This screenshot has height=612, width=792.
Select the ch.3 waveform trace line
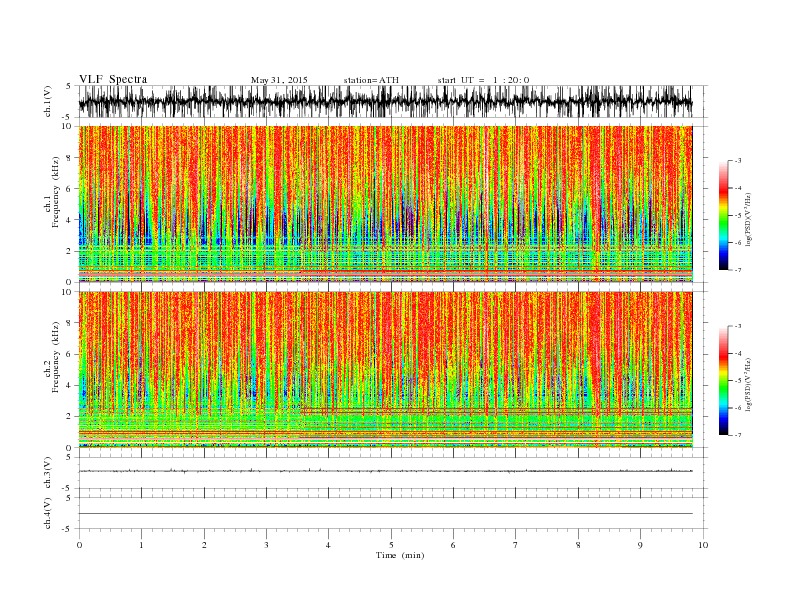pos(385,471)
